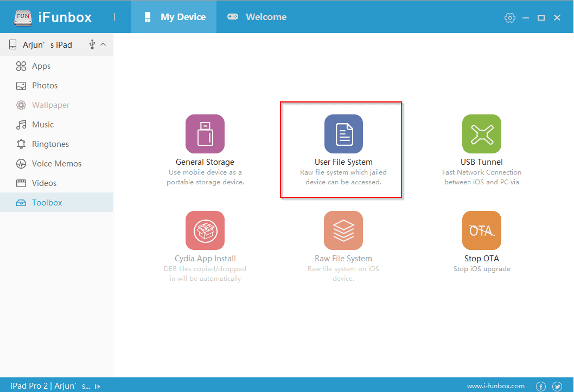Click the Videos clapperboard icon
Viewport: 574px width, 392px height.
pos(21,183)
